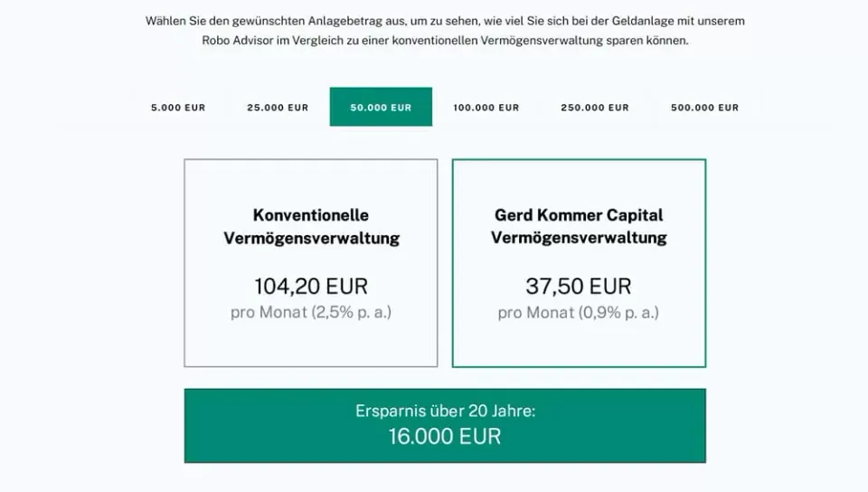Viewport: 868px width, 492px height.
Task: Click the 16.000 EUR savings amount
Action: (x=445, y=436)
